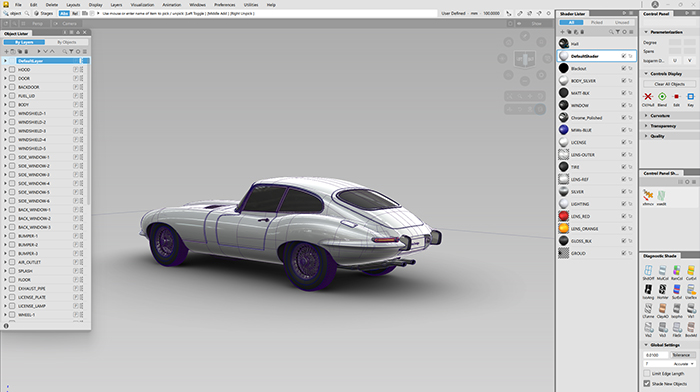Select the Edit points control display icon
The image size is (700, 392).
676,96
